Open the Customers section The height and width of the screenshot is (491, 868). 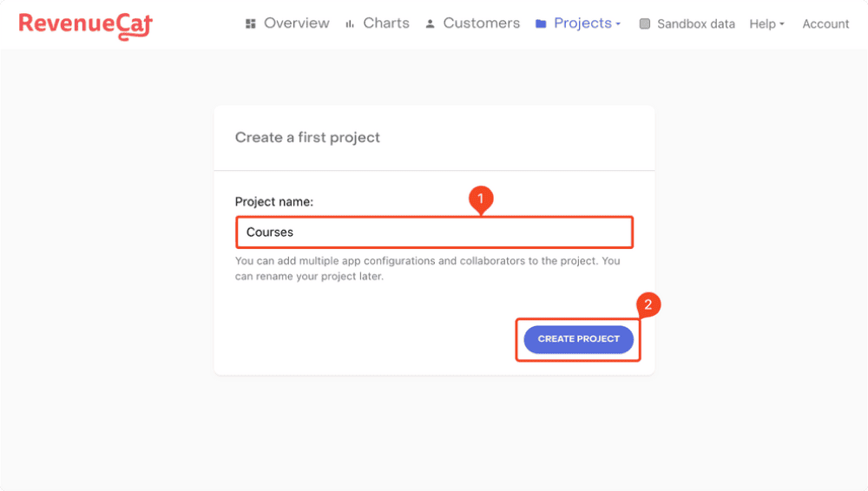(481, 23)
